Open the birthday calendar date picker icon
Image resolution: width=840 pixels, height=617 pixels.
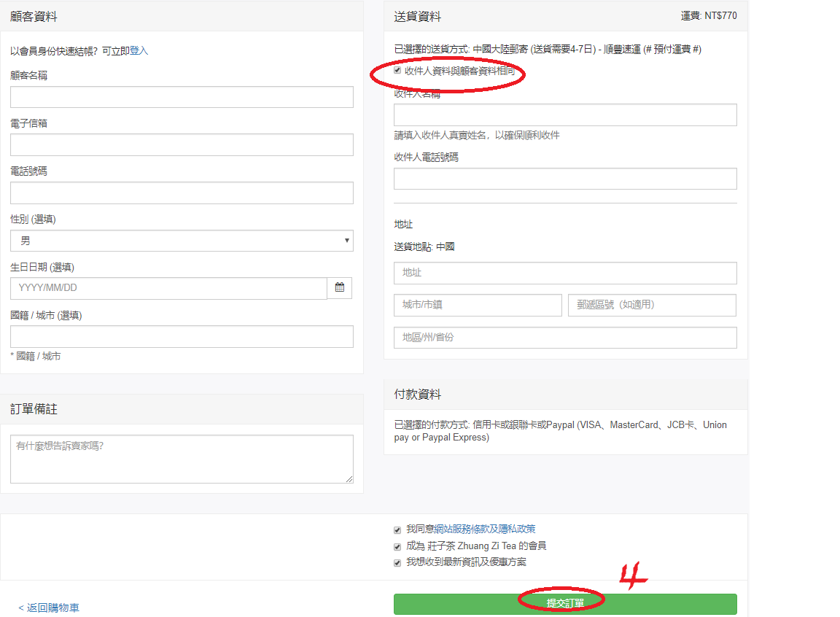(x=340, y=288)
